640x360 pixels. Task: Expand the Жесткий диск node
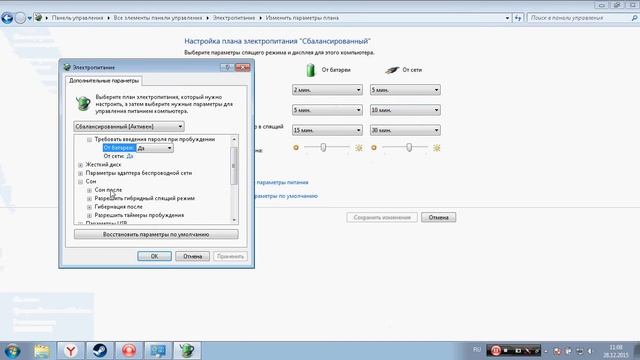[81, 165]
